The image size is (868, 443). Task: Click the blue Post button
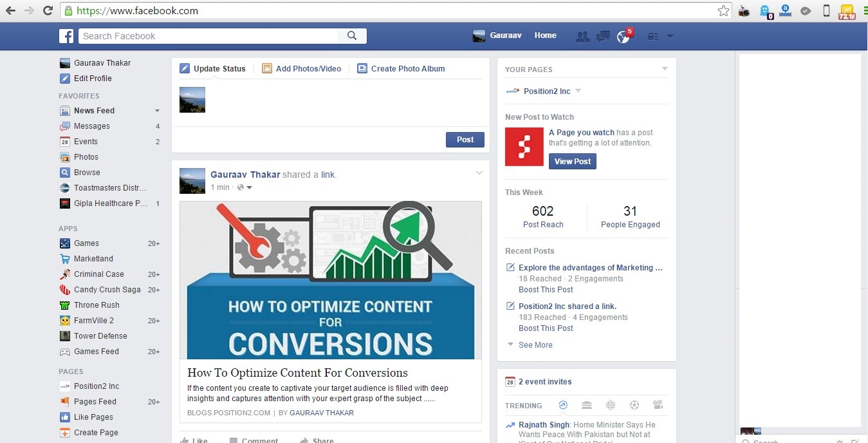(x=465, y=139)
